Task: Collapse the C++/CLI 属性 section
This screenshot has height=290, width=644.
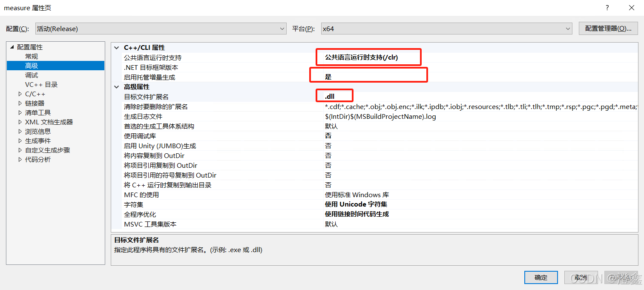Action: coord(117,48)
